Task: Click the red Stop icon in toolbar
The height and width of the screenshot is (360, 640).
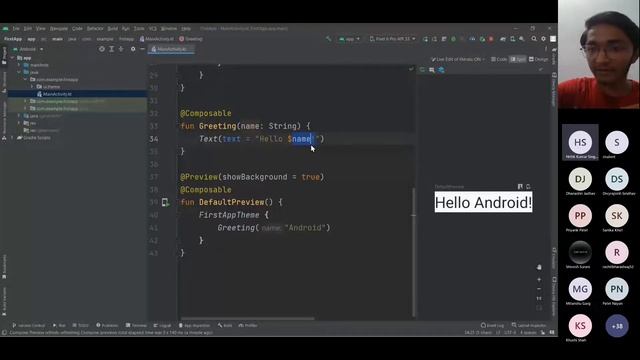Action: pyautogui.click(x=491, y=39)
